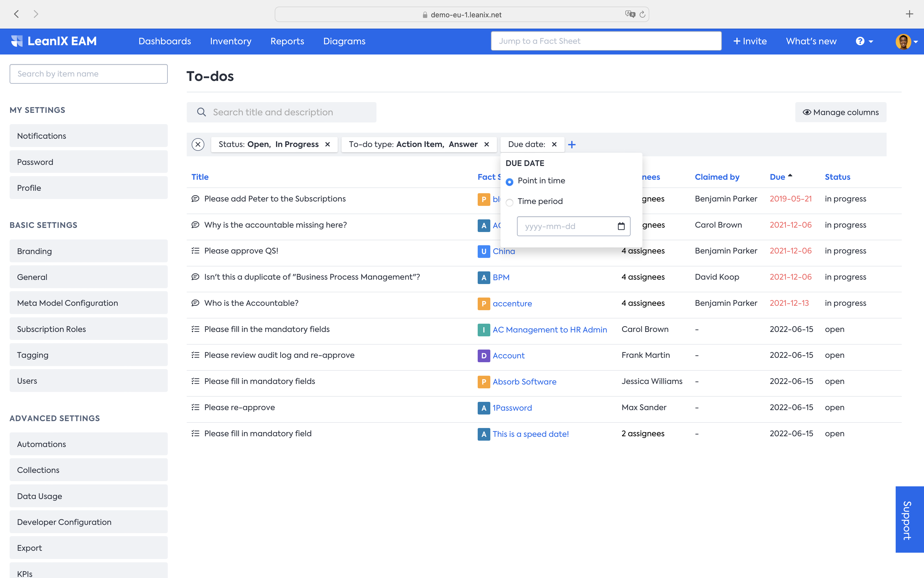Open the accenture fact sheet link

point(512,304)
